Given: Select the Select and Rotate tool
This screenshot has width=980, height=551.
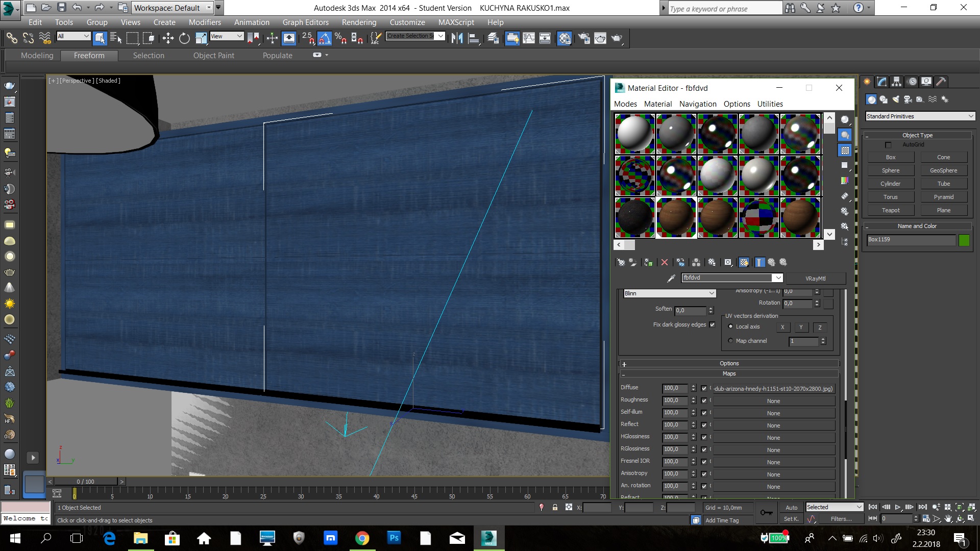Looking at the screenshot, I should point(184,38).
